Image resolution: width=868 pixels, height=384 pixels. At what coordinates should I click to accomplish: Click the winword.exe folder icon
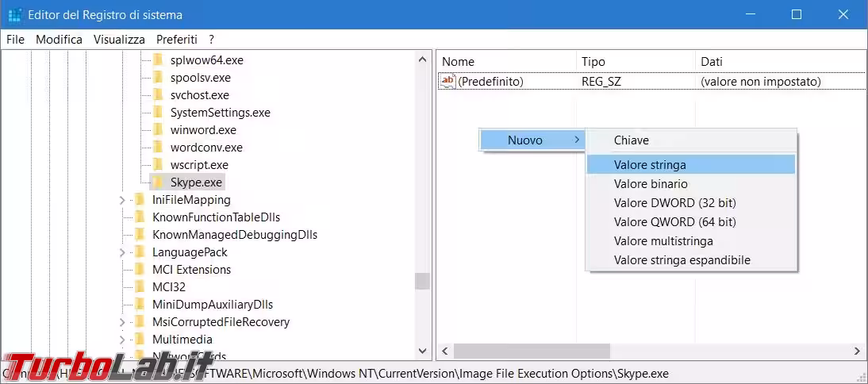(157, 130)
